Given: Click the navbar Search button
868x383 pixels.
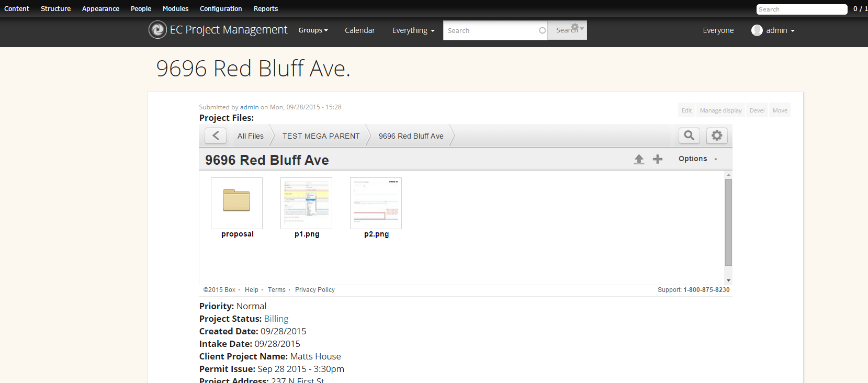Looking at the screenshot, I should coord(567,30).
